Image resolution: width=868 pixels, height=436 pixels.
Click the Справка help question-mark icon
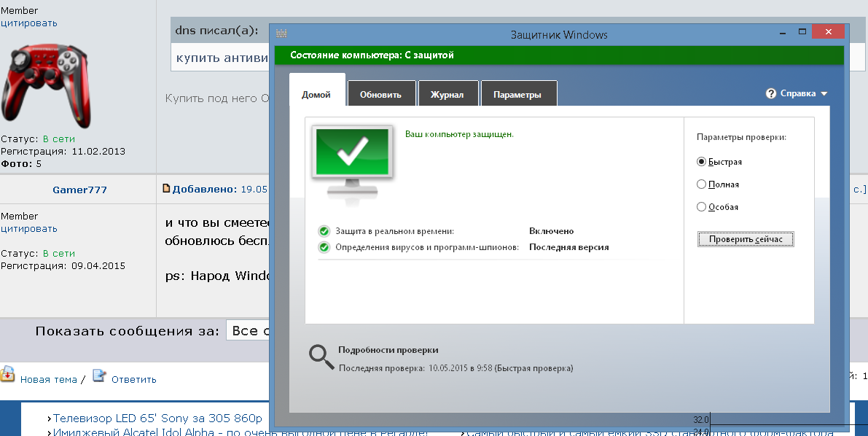771,93
